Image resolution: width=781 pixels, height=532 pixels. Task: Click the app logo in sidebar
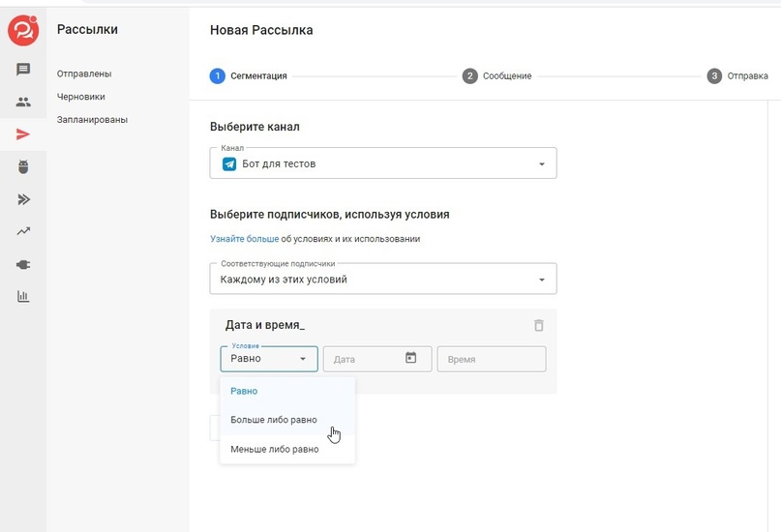point(22,31)
